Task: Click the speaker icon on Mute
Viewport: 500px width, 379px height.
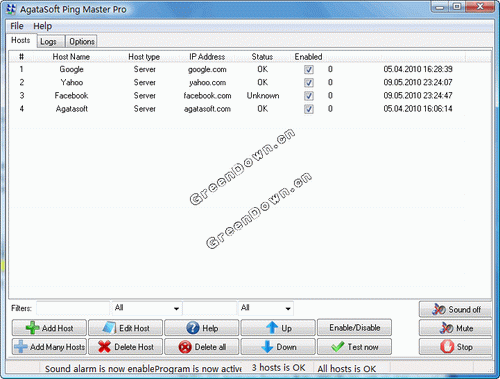Action: click(x=446, y=328)
